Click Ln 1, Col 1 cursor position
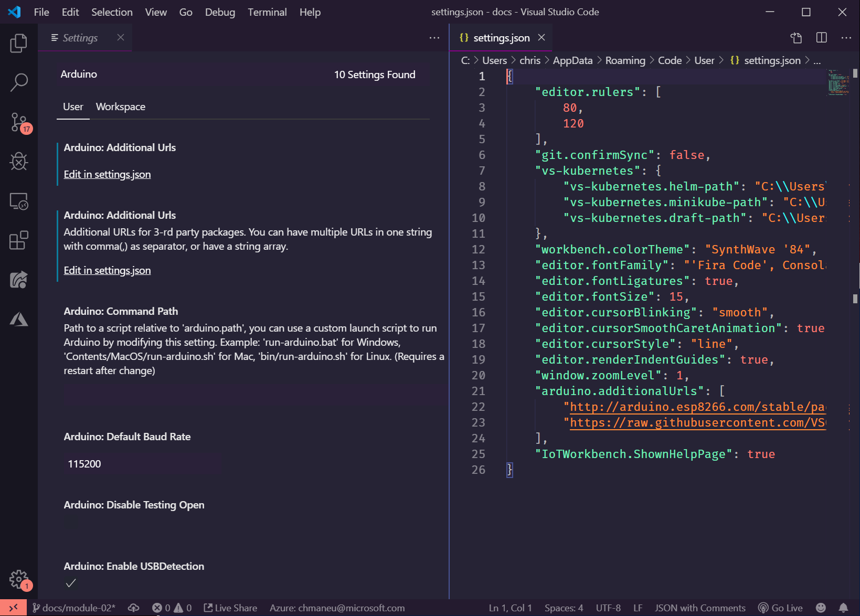860x616 pixels. (510, 608)
